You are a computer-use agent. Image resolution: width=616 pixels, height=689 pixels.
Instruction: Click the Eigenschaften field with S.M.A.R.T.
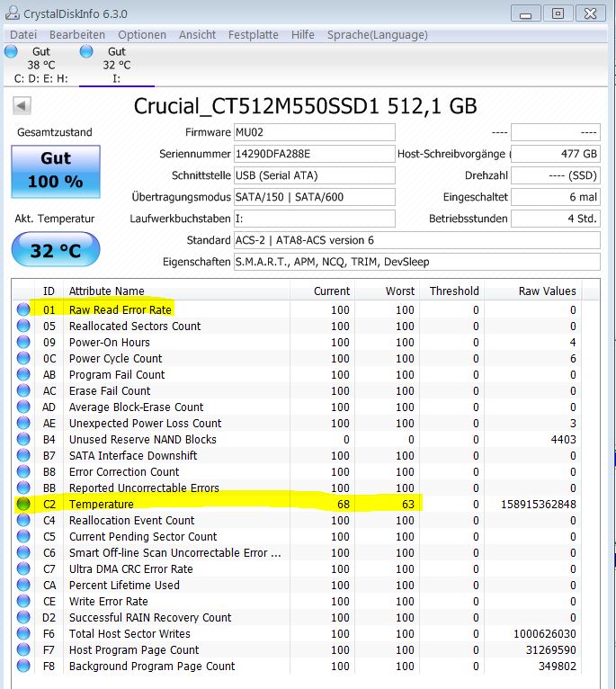coord(417,262)
